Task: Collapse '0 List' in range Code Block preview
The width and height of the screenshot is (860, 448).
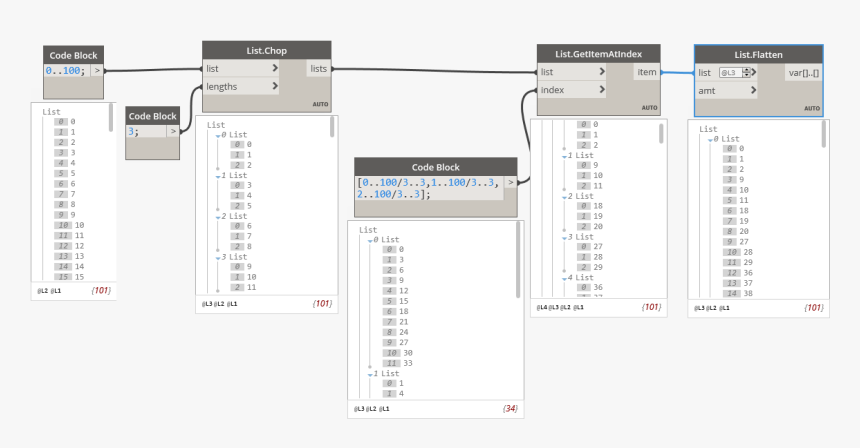Action: click(370, 240)
